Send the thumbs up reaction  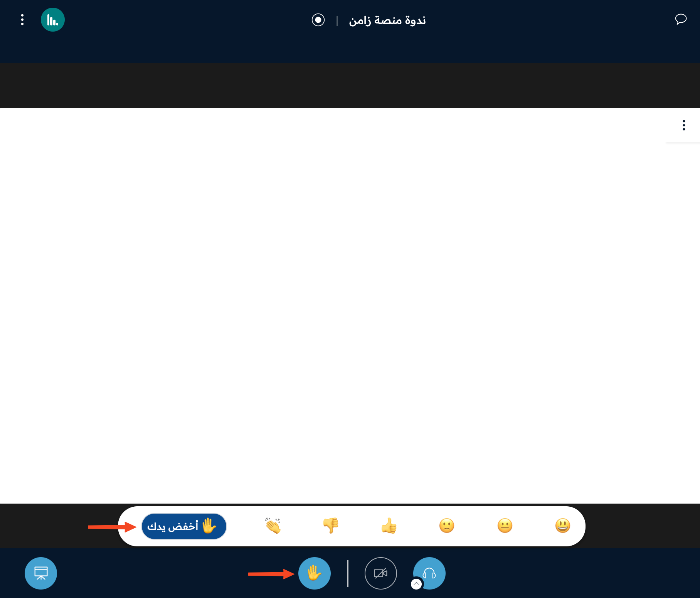pos(389,526)
